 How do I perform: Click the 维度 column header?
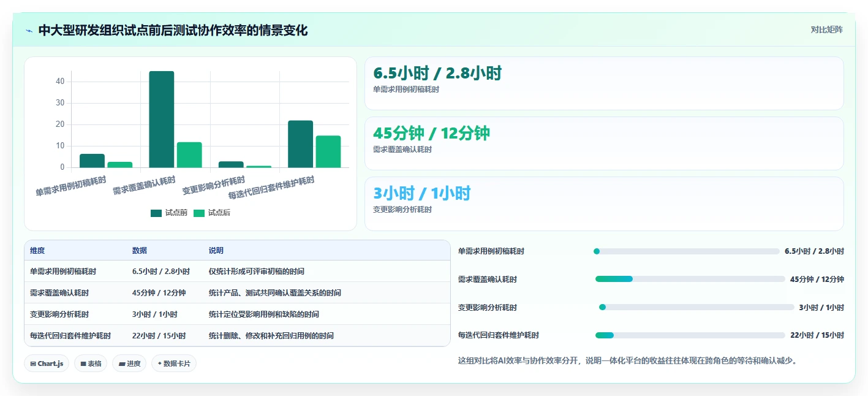37,251
